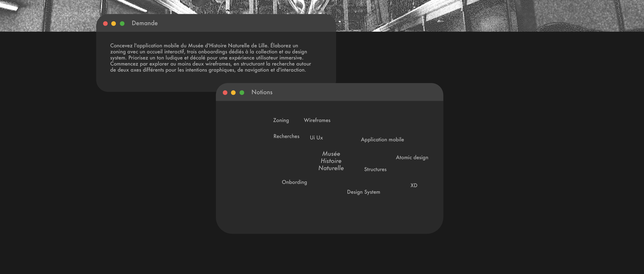Click the Recherches label
This screenshot has width=644, height=274.
point(286,136)
